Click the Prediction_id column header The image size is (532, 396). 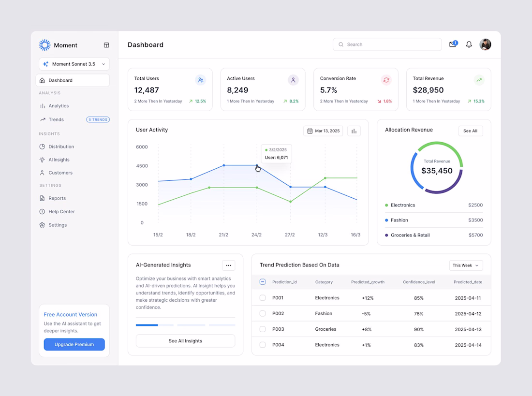[x=284, y=282]
